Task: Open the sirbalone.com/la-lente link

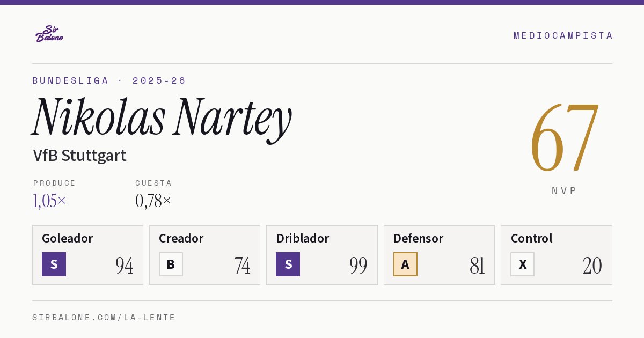Action: (104, 318)
